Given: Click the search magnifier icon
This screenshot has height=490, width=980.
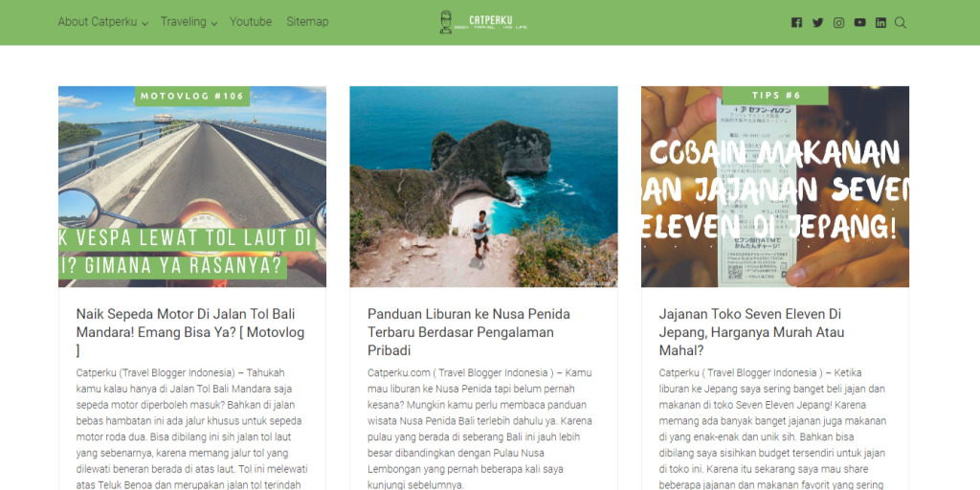Looking at the screenshot, I should 900,23.
